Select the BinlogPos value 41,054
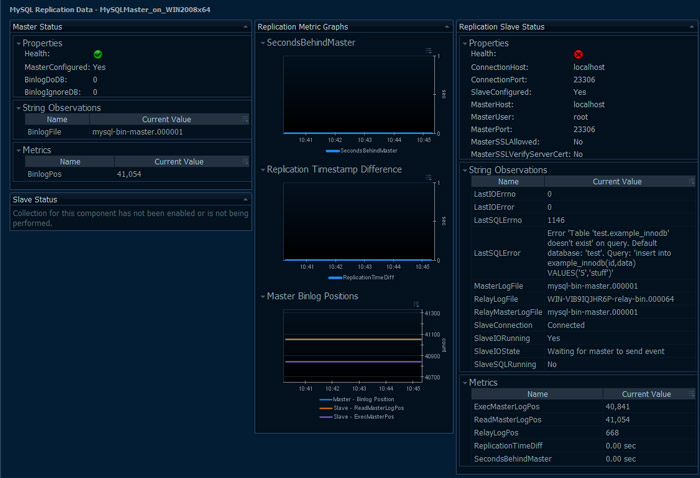The image size is (700, 478). [129, 174]
